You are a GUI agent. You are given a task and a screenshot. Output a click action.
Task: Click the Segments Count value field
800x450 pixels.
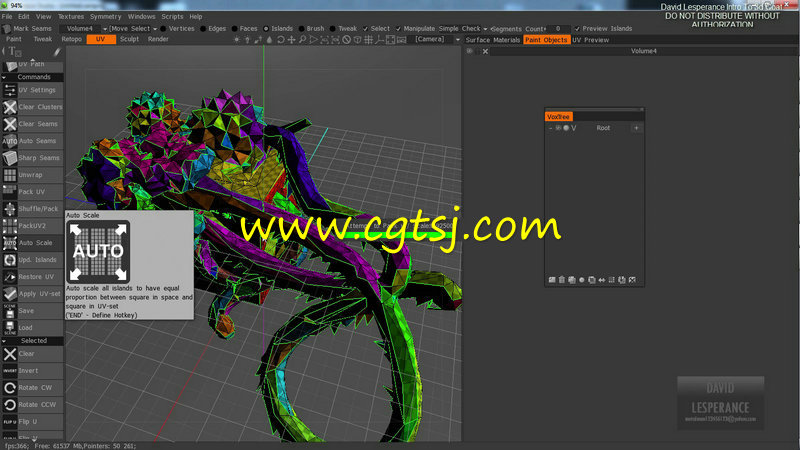pos(559,29)
